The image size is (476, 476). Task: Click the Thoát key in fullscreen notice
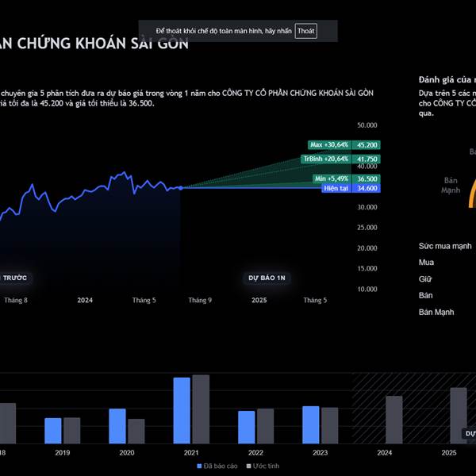pyautogui.click(x=305, y=31)
